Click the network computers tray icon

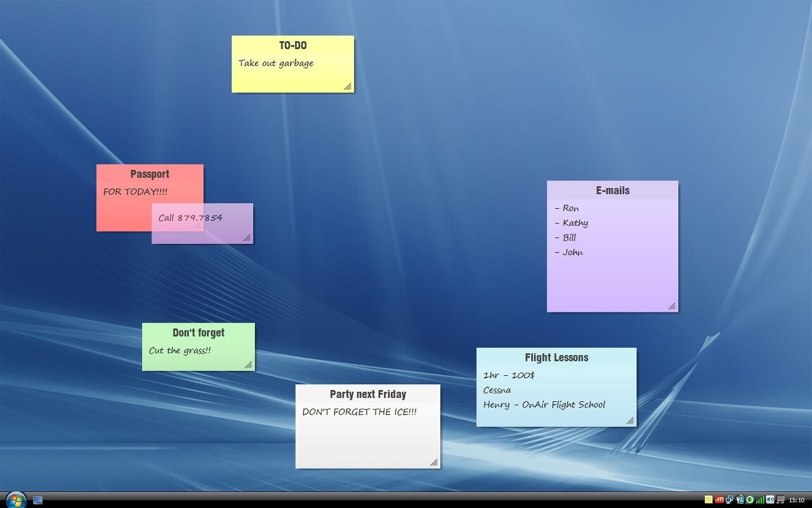pyautogui.click(x=730, y=500)
